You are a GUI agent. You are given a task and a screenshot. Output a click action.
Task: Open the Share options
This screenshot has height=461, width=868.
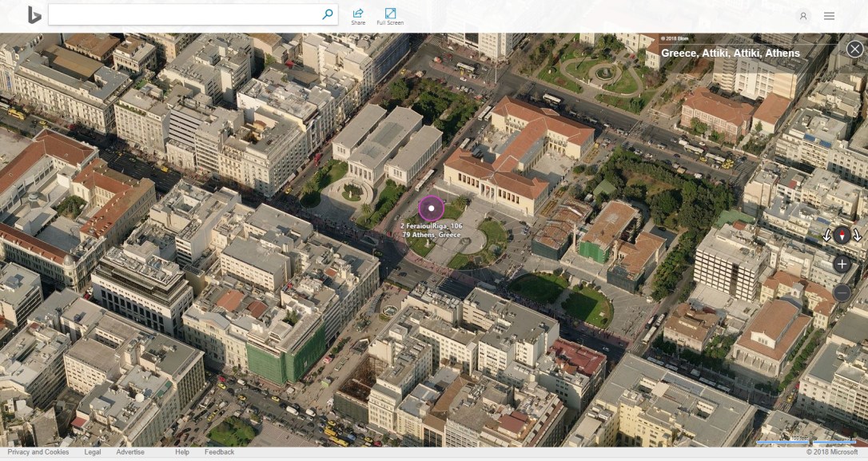point(358,14)
